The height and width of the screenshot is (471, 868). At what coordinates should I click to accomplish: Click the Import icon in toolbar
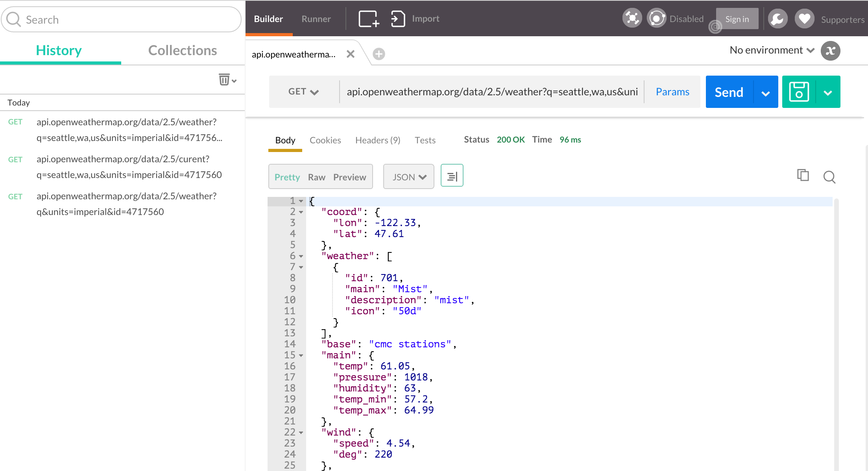click(x=398, y=19)
